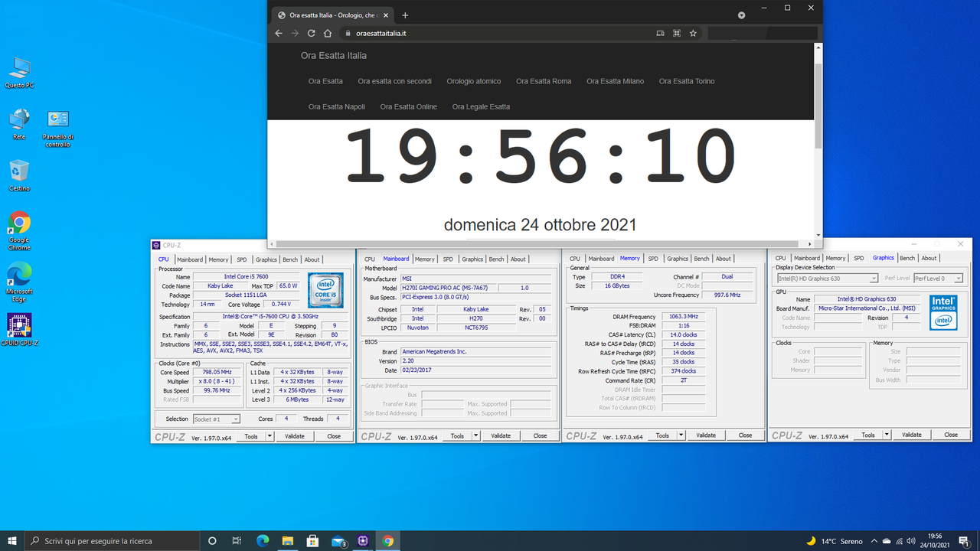Open File Explorer from the taskbar
Viewport: 980px width, 551px height.
(x=287, y=540)
